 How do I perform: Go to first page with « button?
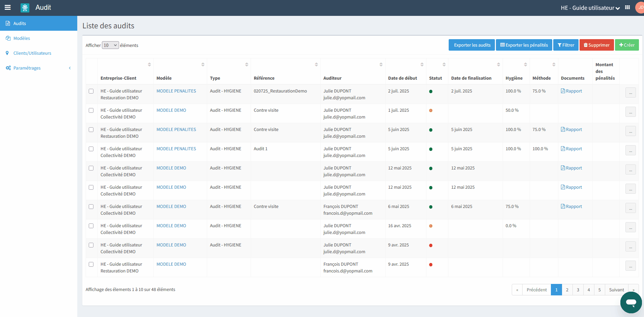point(517,290)
